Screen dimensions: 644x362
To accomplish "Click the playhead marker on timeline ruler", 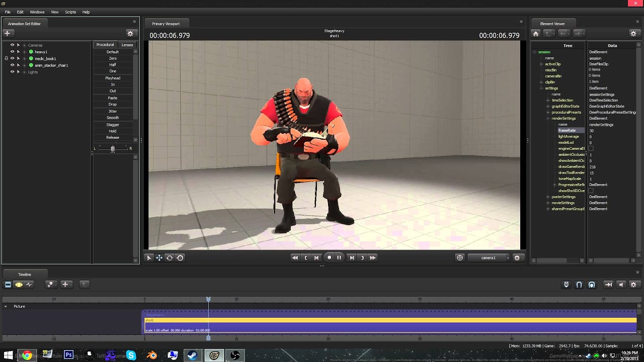I will click(208, 299).
